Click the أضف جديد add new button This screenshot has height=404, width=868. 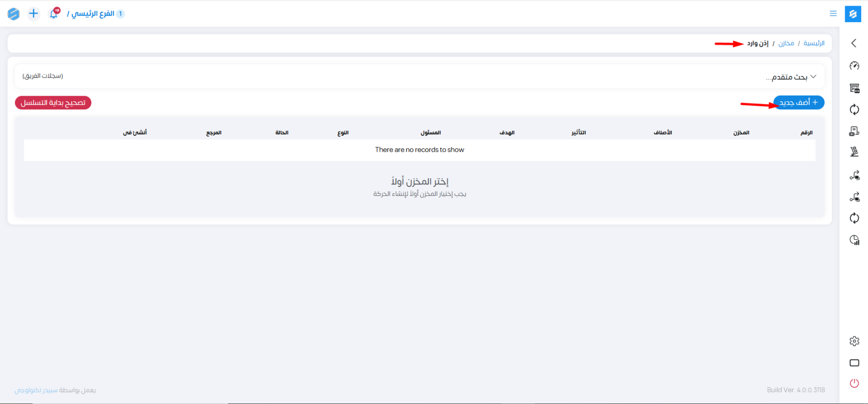(798, 103)
